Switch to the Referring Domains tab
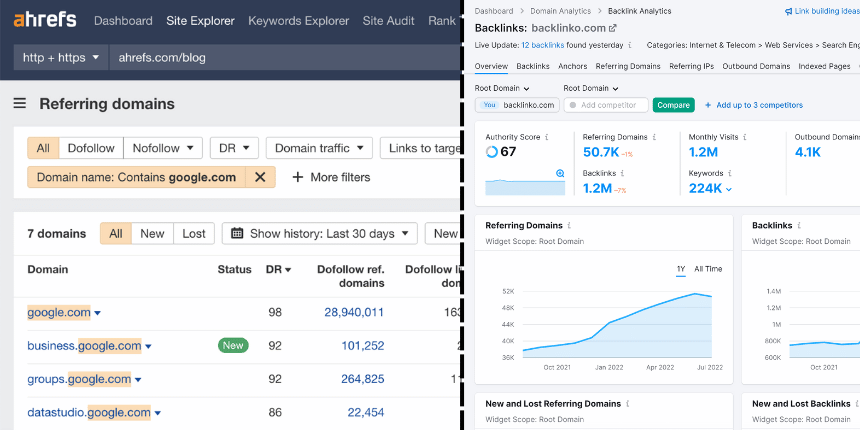The height and width of the screenshot is (430, 860). click(628, 66)
